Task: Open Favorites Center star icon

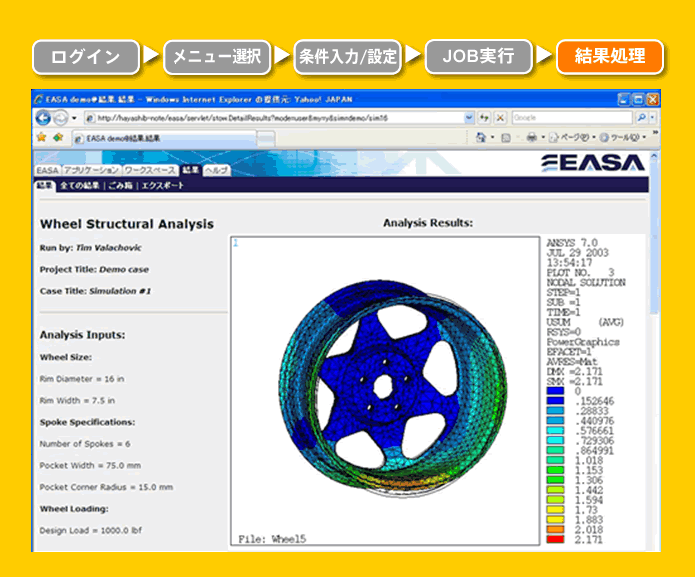Action: (x=42, y=137)
